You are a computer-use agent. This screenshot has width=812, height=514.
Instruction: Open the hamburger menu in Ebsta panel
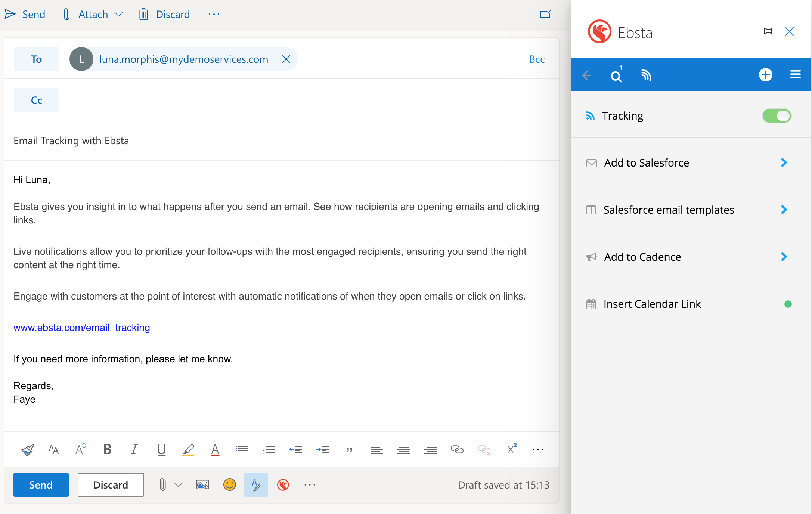pyautogui.click(x=795, y=75)
